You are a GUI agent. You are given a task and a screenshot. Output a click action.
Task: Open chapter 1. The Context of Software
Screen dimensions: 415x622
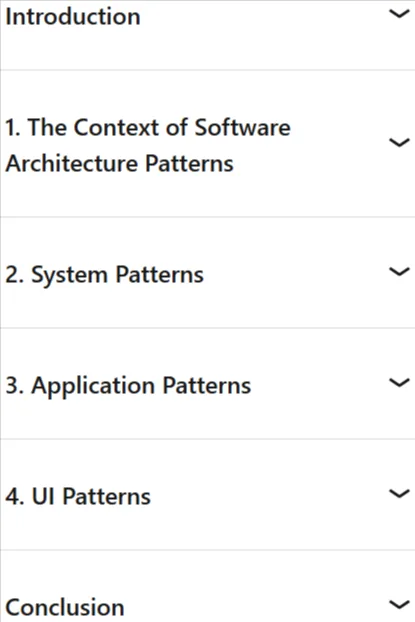pyautogui.click(x=148, y=127)
